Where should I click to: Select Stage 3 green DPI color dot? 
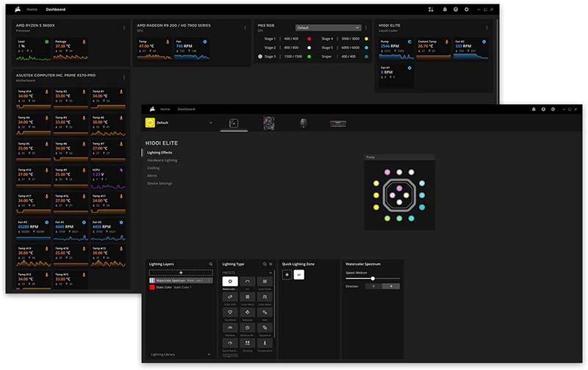[x=309, y=57]
